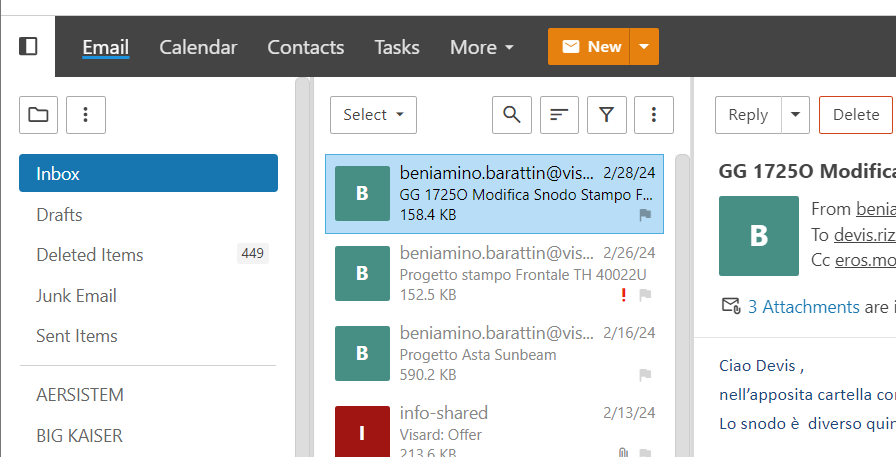Click the message list scrollbar
The height and width of the screenshot is (457, 896).
point(683,300)
